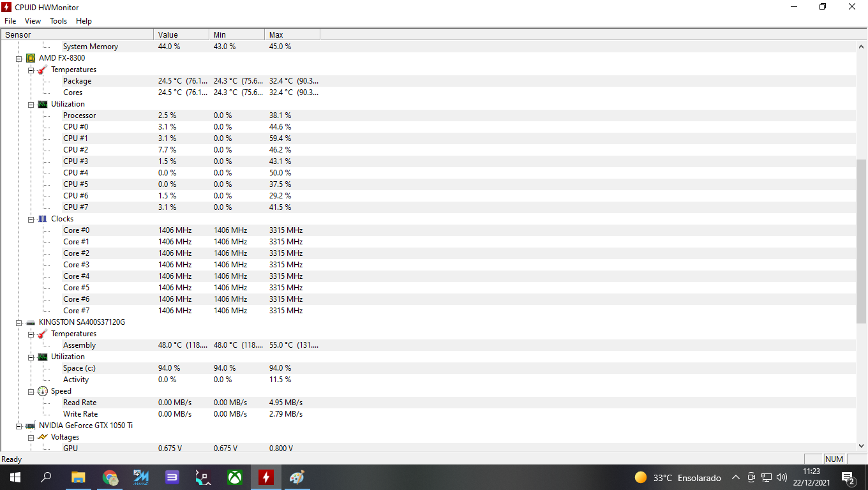This screenshot has width=868, height=490.
Task: Collapse the Kingston Temperatures group
Action: [31, 334]
